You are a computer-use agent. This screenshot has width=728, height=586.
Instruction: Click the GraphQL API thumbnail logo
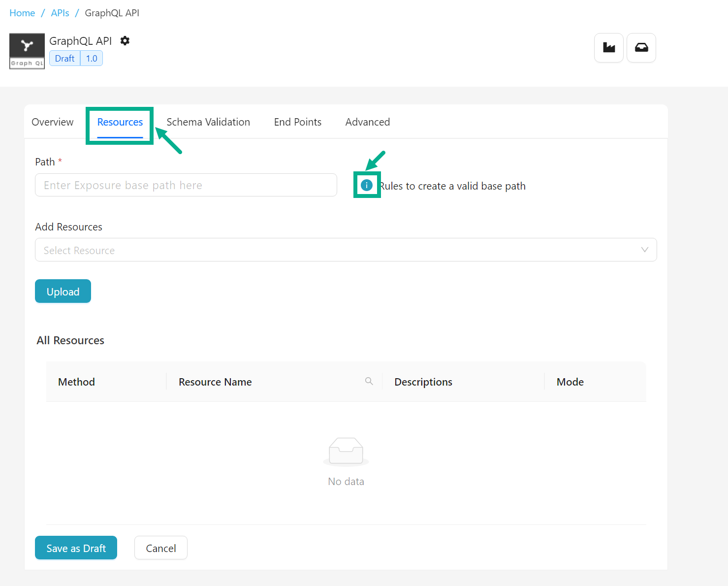coord(27,51)
